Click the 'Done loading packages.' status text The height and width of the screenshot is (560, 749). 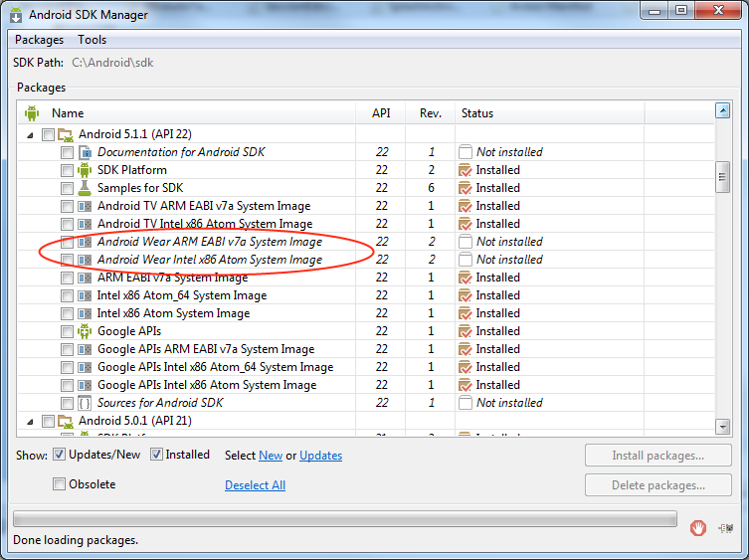point(76,540)
